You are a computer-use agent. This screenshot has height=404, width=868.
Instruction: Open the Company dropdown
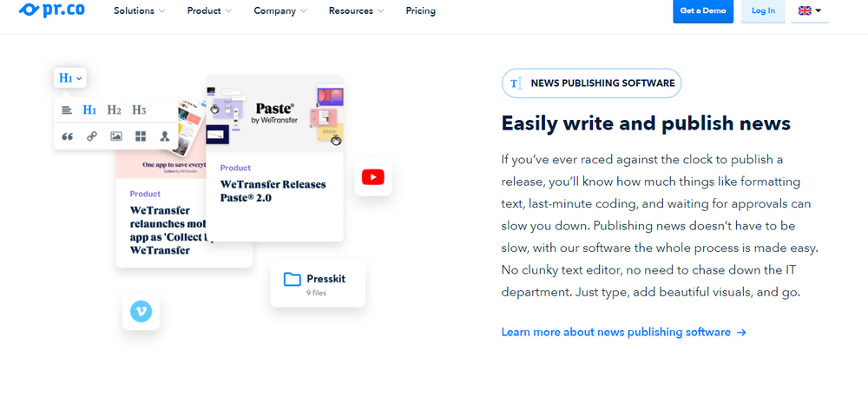click(280, 10)
